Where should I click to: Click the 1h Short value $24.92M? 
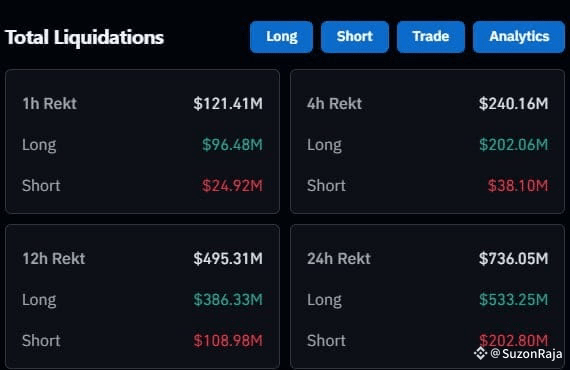[232, 186]
